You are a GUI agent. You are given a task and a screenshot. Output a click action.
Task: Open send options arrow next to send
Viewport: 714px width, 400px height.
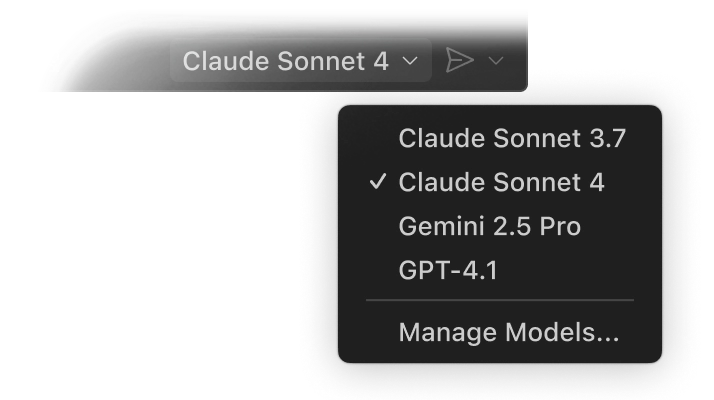[496, 62]
